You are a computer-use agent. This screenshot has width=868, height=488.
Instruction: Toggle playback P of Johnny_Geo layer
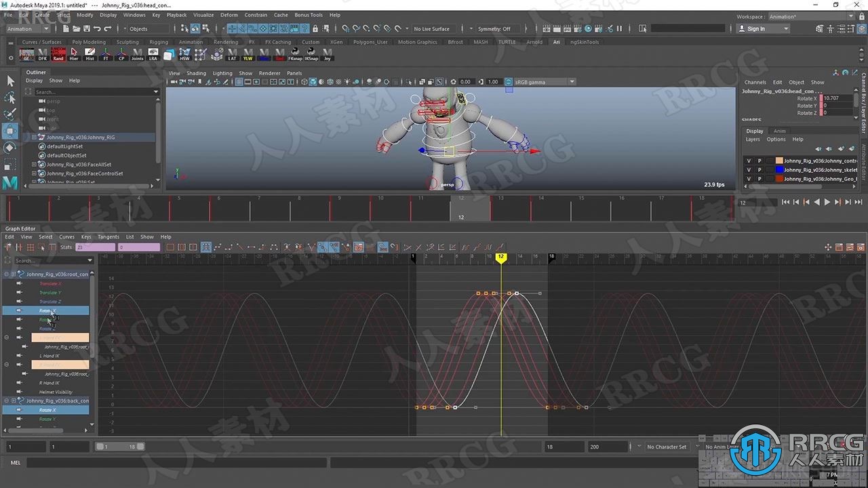[759, 179]
